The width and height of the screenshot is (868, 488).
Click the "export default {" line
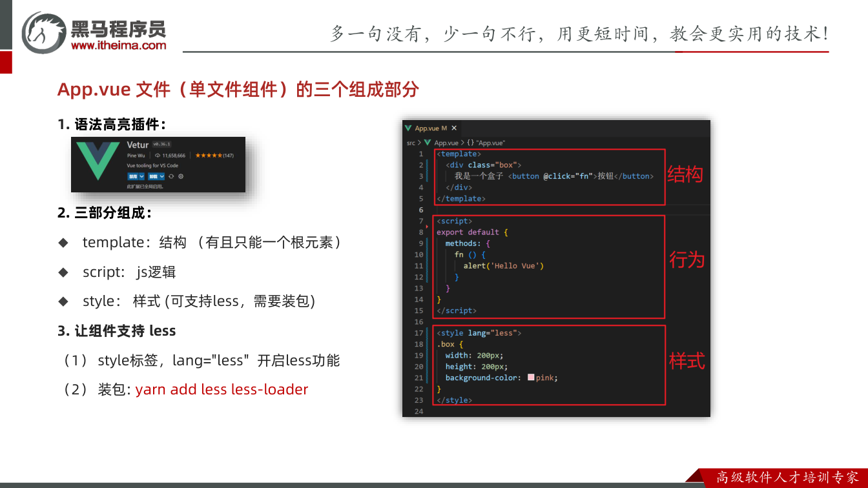point(472,232)
